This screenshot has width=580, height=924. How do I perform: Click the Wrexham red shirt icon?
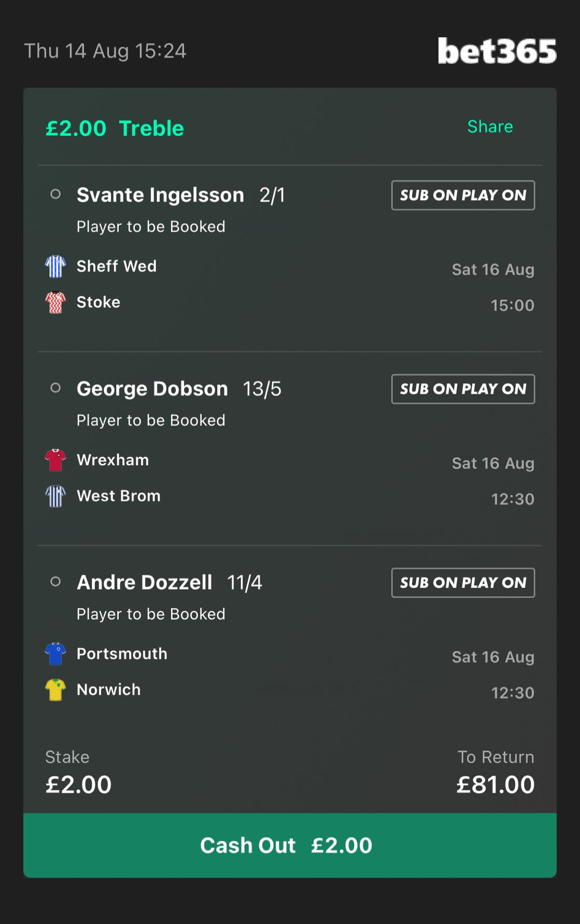pyautogui.click(x=55, y=460)
